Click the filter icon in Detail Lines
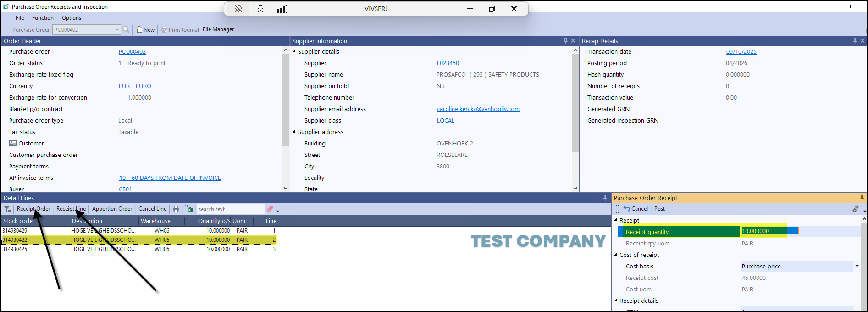868x312 pixels. click(7, 209)
